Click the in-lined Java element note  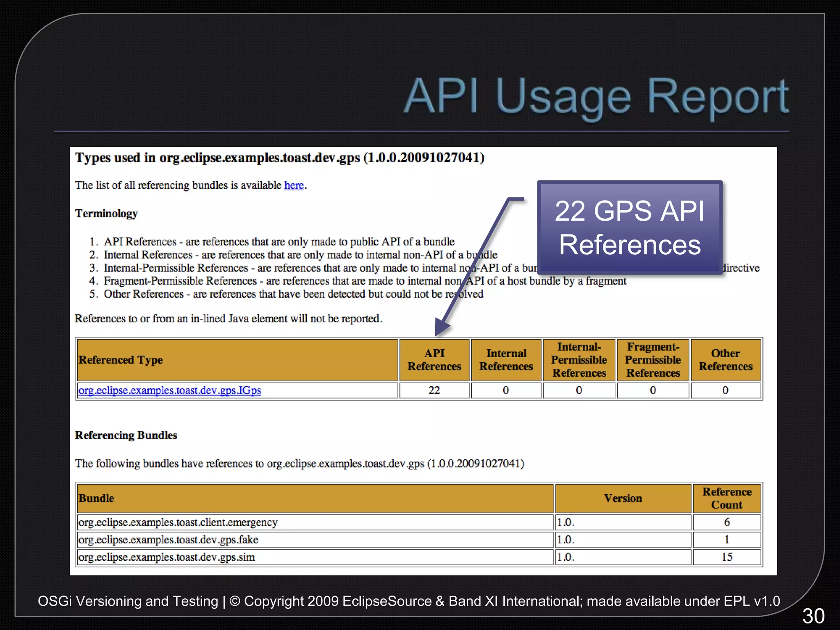click(x=228, y=319)
